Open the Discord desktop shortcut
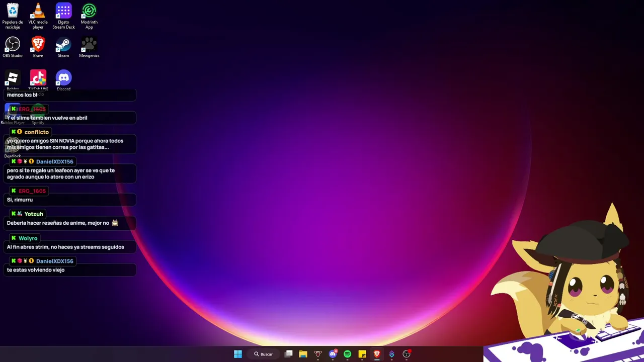Viewport: 644px width, 362px height. 63,79
